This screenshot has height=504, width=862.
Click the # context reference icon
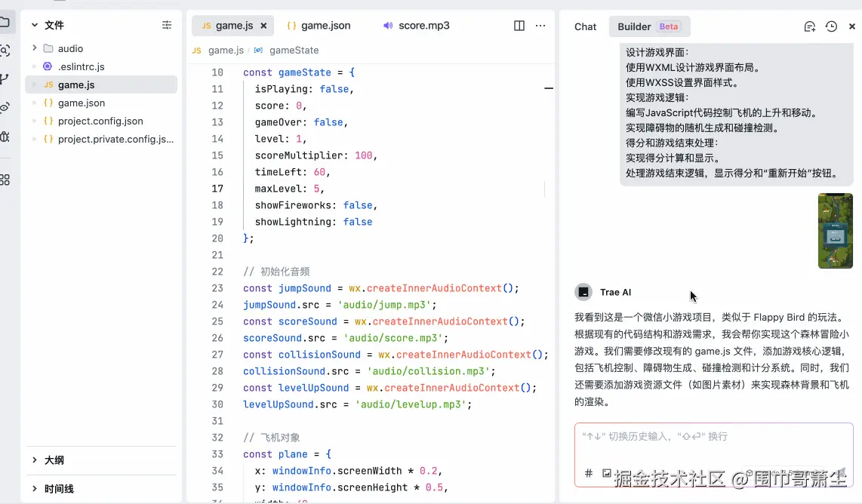[588, 473]
